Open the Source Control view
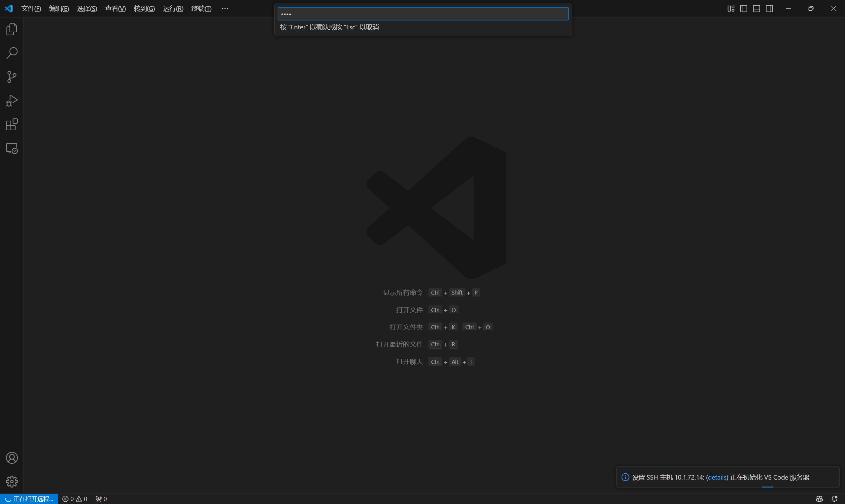The height and width of the screenshot is (504, 845). pos(12,77)
